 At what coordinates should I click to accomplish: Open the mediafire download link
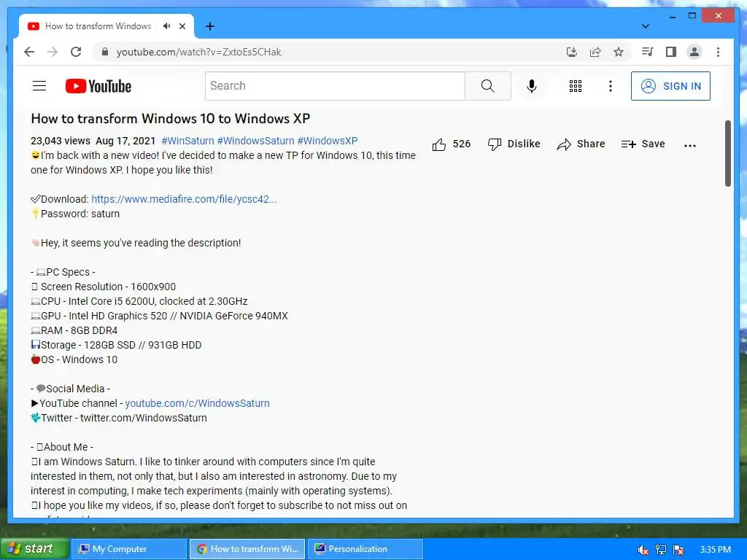pyautogui.click(x=184, y=199)
